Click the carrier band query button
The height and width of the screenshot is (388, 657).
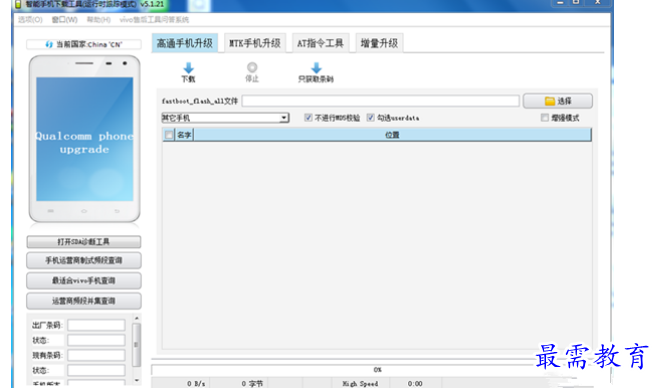pyautogui.click(x=84, y=260)
